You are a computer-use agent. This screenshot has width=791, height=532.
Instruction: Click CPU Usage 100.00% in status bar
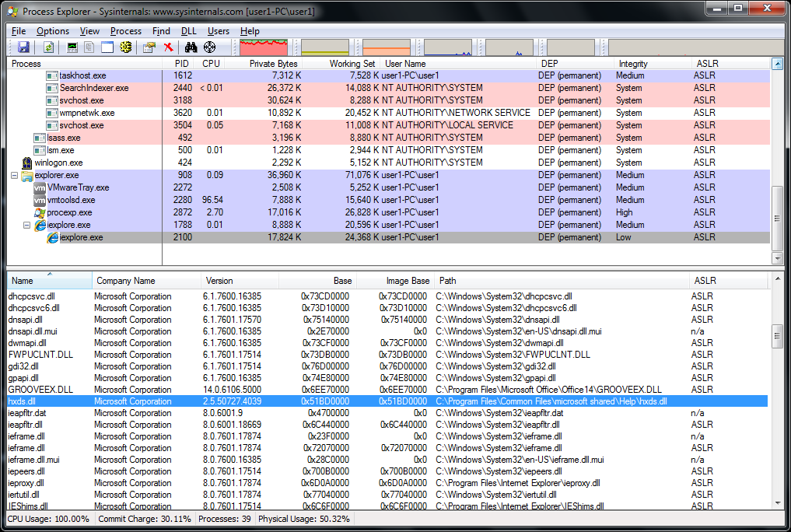(48, 519)
